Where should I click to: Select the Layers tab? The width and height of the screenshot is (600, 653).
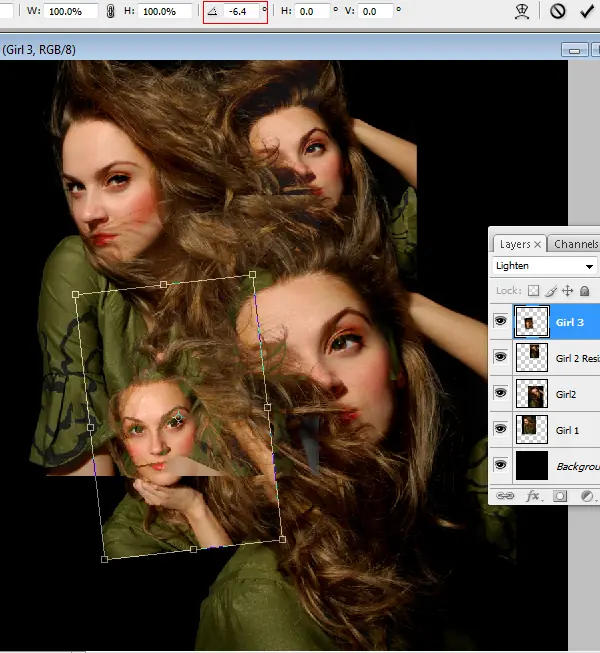[515, 244]
